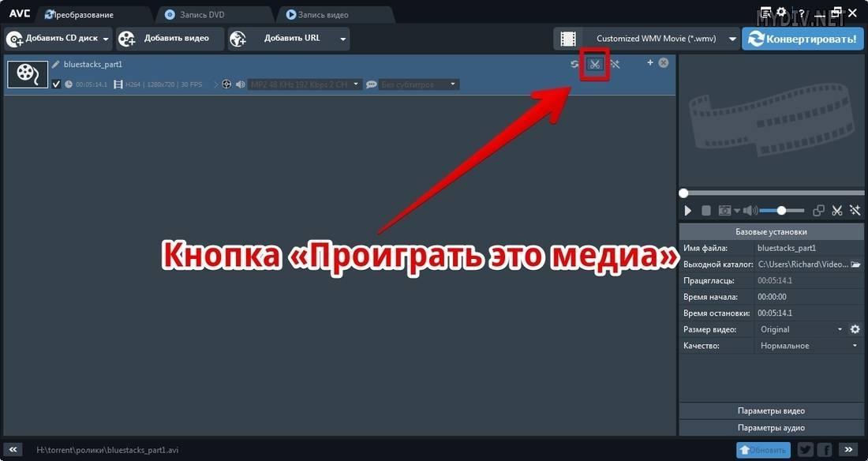Click the Конвертировать! button
This screenshot has height=461, width=868.
pos(803,39)
